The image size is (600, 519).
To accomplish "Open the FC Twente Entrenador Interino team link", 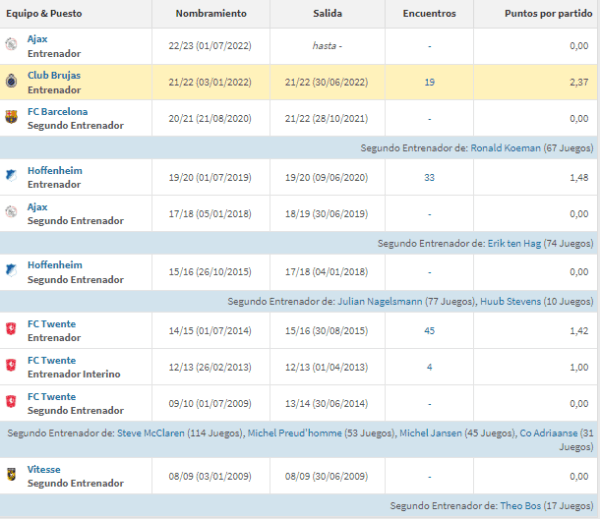I will point(51,361).
